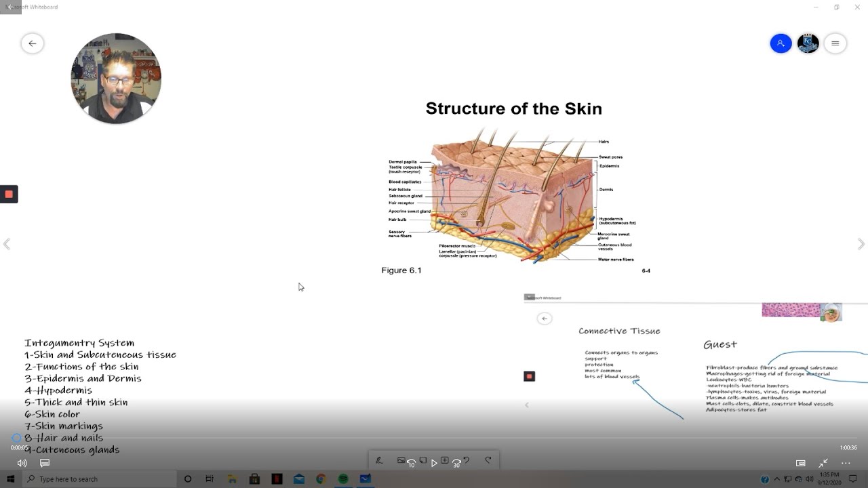Image resolution: width=868 pixels, height=488 pixels.
Task: Select the Integumentry System title line
Action: tap(79, 343)
